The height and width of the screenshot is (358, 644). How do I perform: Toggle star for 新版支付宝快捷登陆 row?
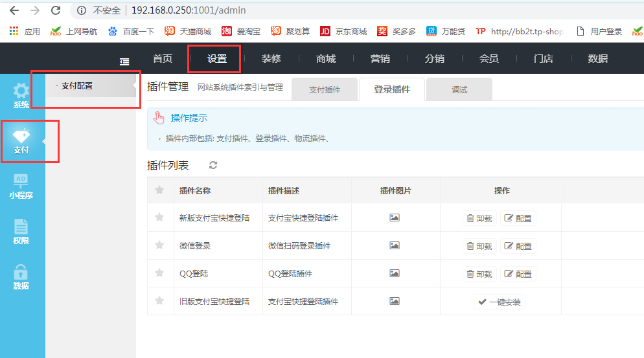pyautogui.click(x=159, y=218)
